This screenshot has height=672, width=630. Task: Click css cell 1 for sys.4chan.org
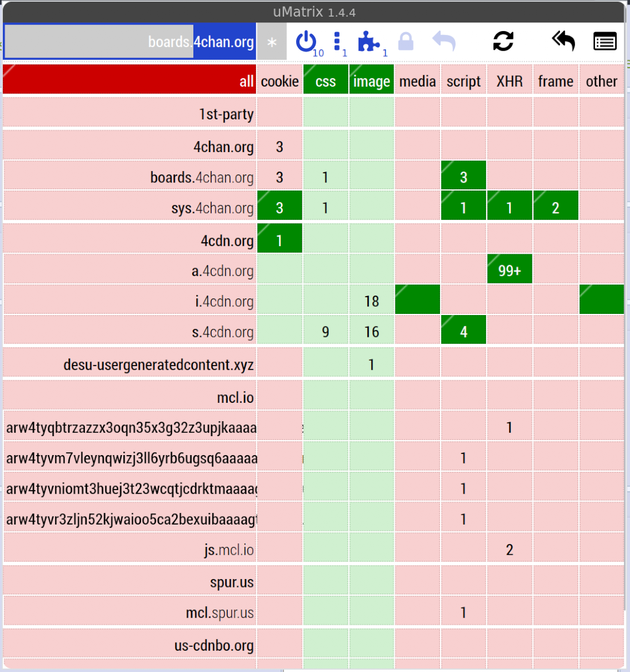pyautogui.click(x=326, y=206)
